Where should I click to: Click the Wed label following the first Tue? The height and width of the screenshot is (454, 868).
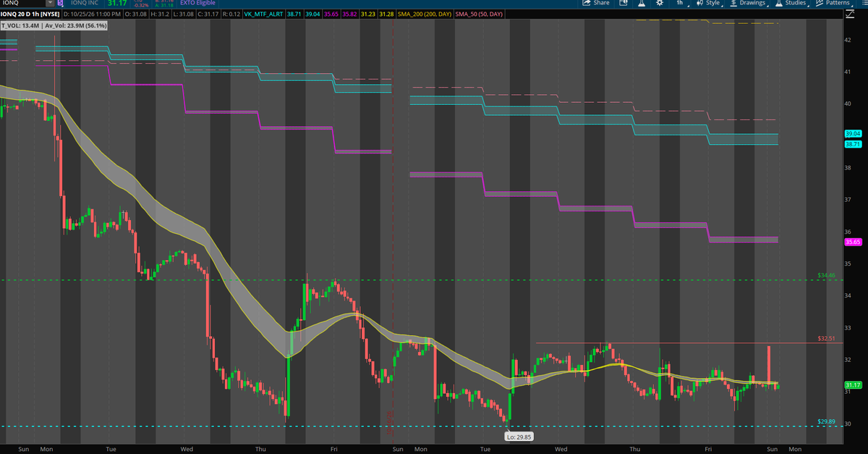(187, 449)
